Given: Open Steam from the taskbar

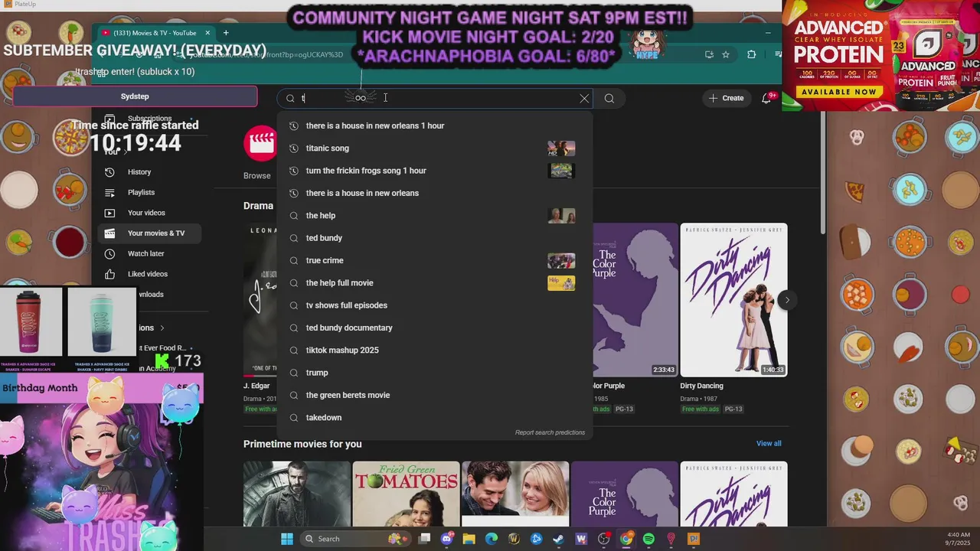Looking at the screenshot, I should (558, 539).
